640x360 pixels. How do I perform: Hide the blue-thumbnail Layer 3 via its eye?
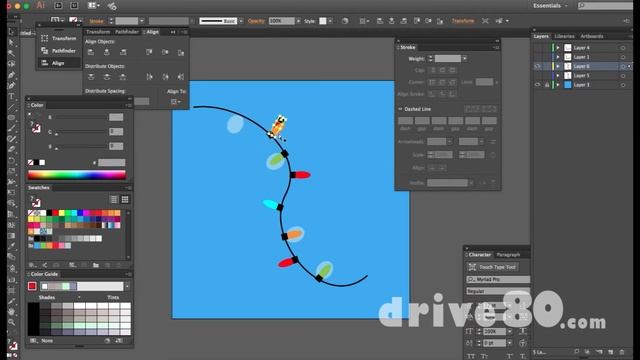(538, 85)
